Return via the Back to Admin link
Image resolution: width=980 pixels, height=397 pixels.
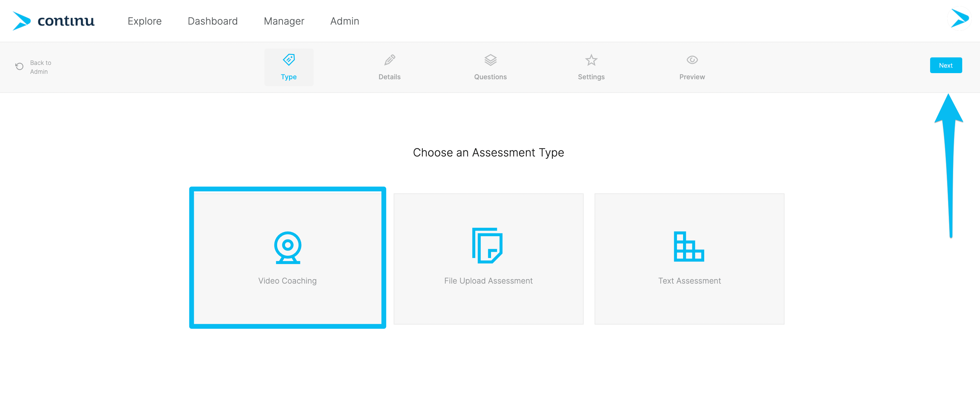41,67
